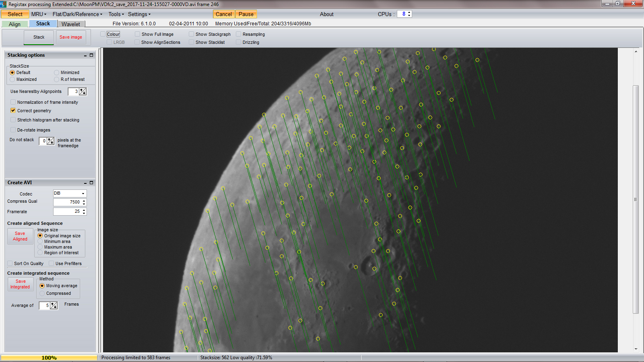The width and height of the screenshot is (644, 362).
Task: Open the About menu
Action: 327,14
